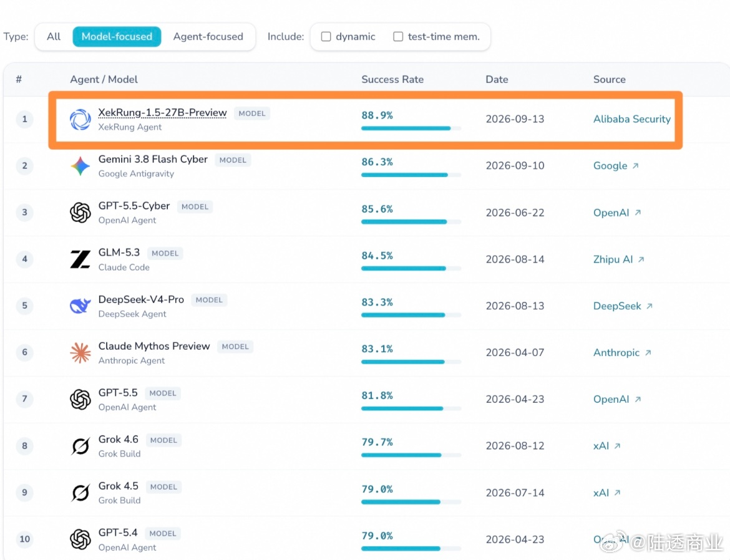
Task: Select the Grok 4.5 model name
Action: click(x=119, y=486)
